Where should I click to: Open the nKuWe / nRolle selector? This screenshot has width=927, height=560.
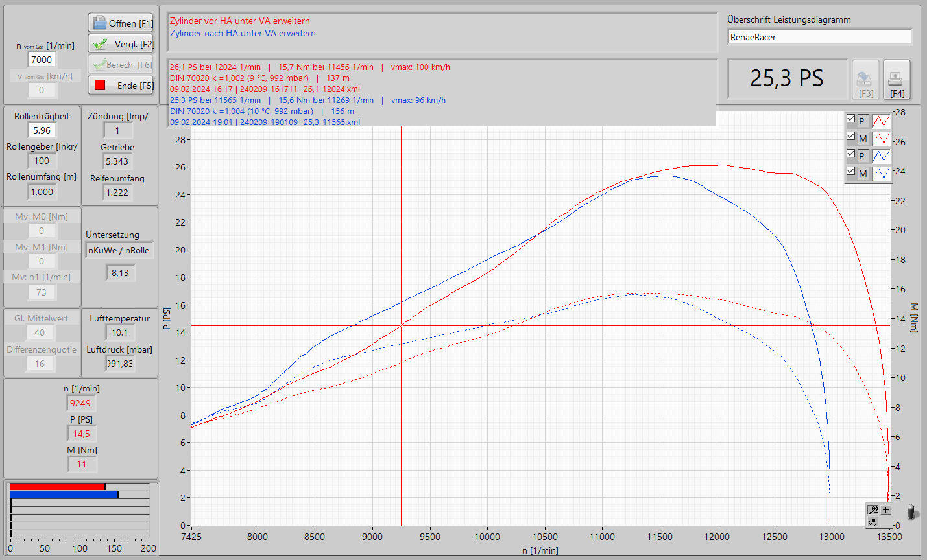tap(119, 251)
